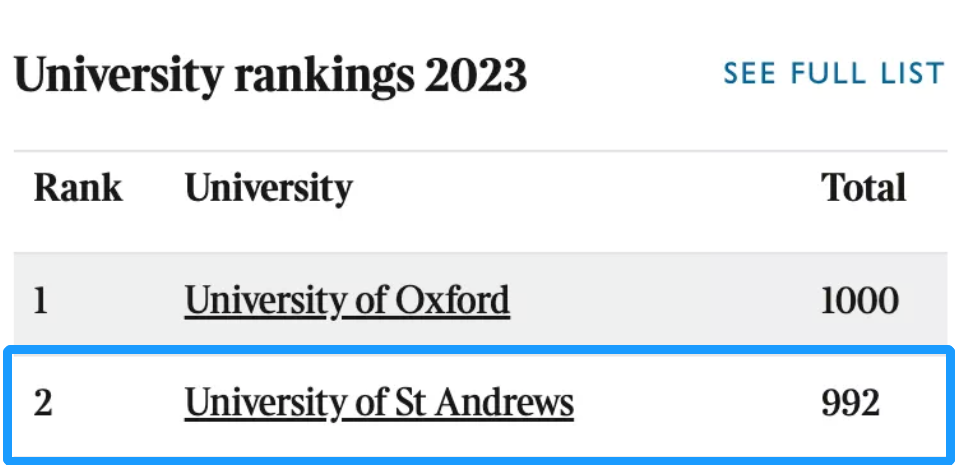The image size is (973, 465).
Task: Click empty space between Oxford and 1000
Action: (x=664, y=301)
